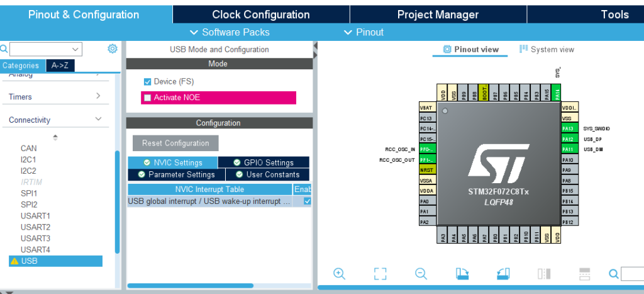Open the categories settings gear

[x=112, y=49]
